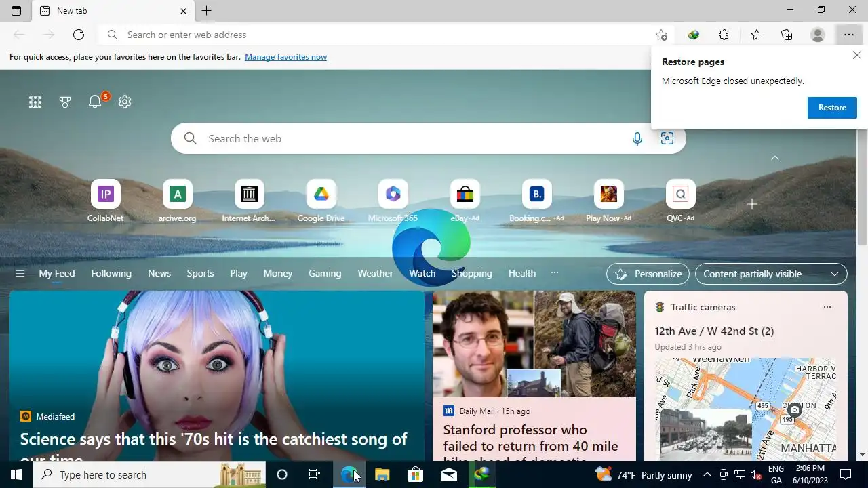Add a new quick link site

751,204
